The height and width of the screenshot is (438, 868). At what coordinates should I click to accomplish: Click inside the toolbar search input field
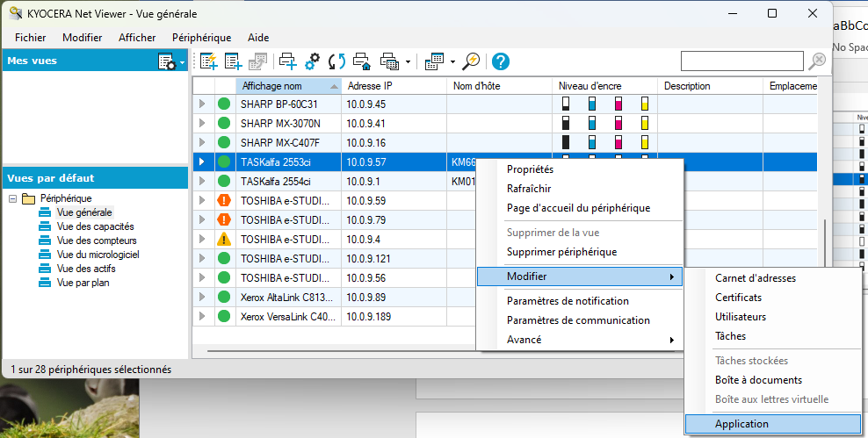click(741, 61)
